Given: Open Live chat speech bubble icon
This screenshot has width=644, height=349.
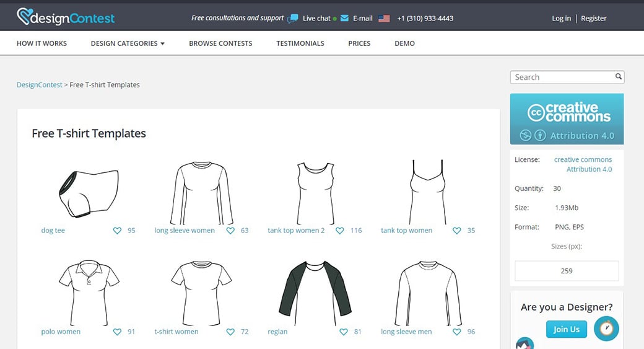Looking at the screenshot, I should [293, 19].
